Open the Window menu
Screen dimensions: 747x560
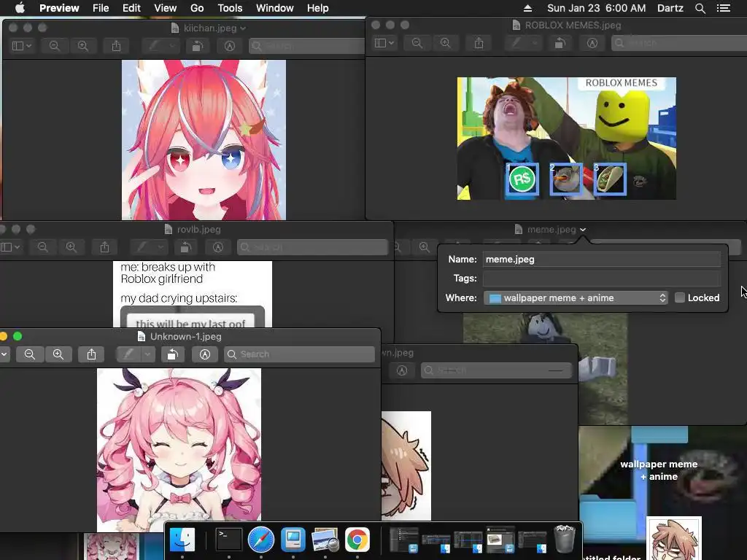pyautogui.click(x=274, y=8)
